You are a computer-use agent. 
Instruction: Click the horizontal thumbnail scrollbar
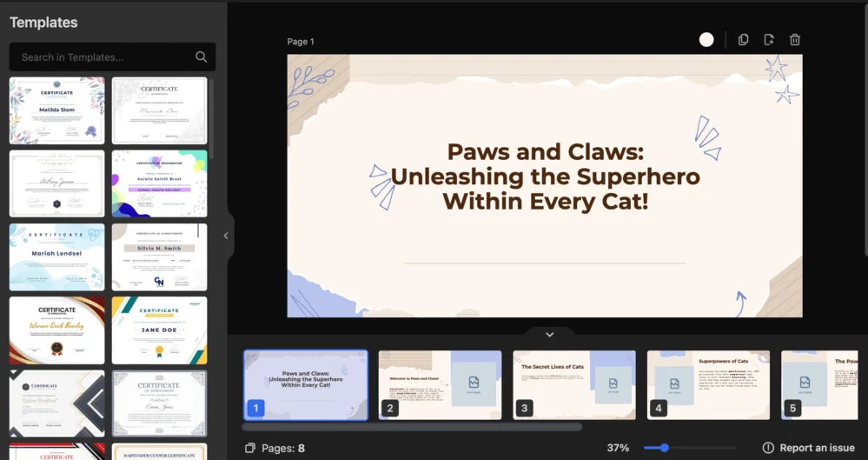[x=412, y=427]
